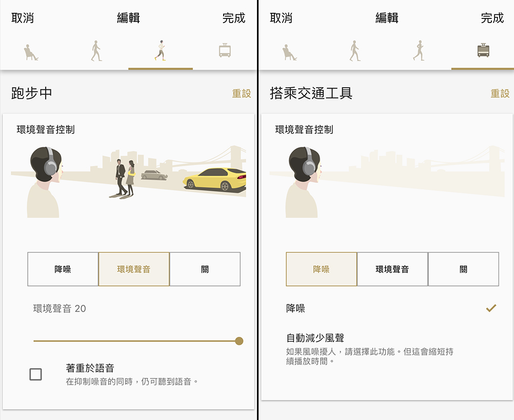Select the bus transport icon on left screen
The image size is (514, 420).
tap(225, 50)
